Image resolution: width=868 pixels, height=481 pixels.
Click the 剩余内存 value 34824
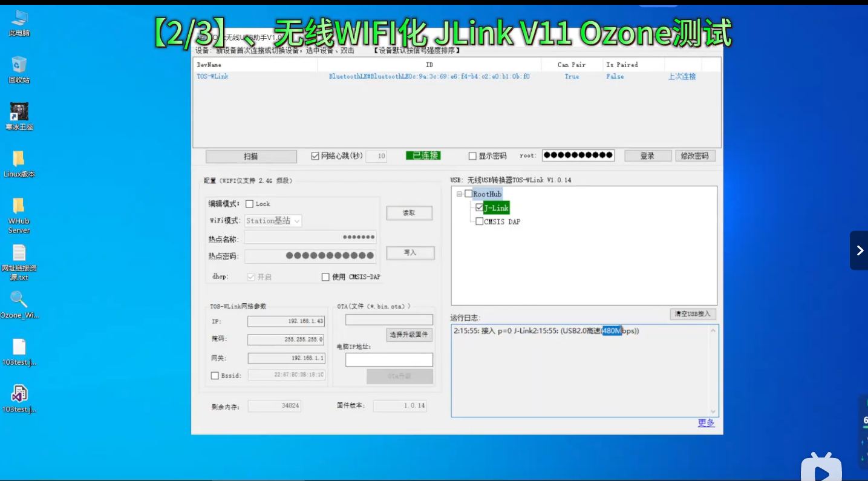click(275, 406)
